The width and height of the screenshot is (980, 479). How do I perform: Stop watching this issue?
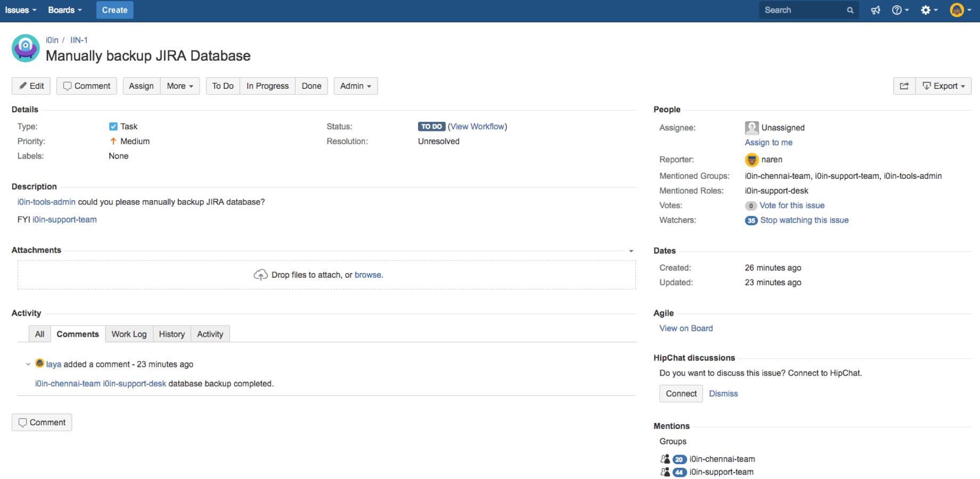tap(804, 220)
